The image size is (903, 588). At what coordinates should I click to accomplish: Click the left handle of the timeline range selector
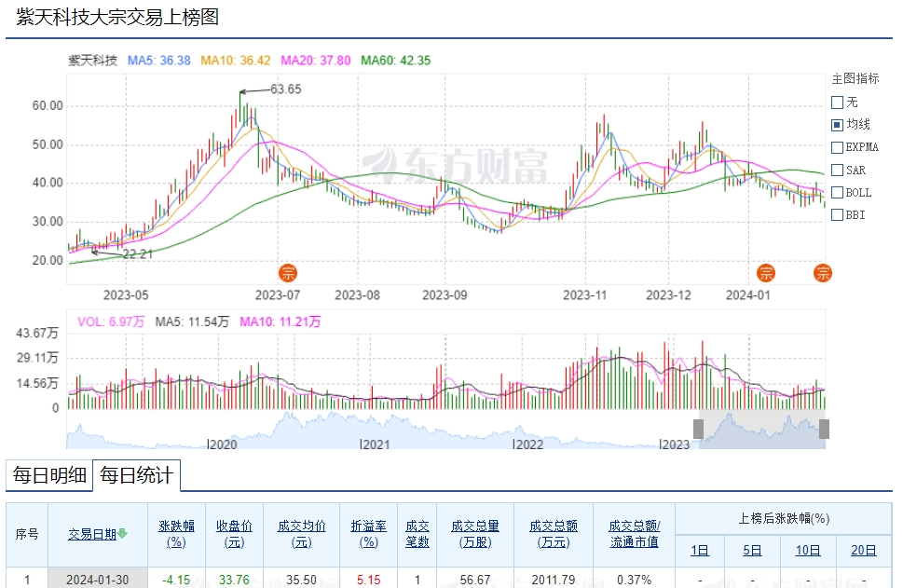699,429
